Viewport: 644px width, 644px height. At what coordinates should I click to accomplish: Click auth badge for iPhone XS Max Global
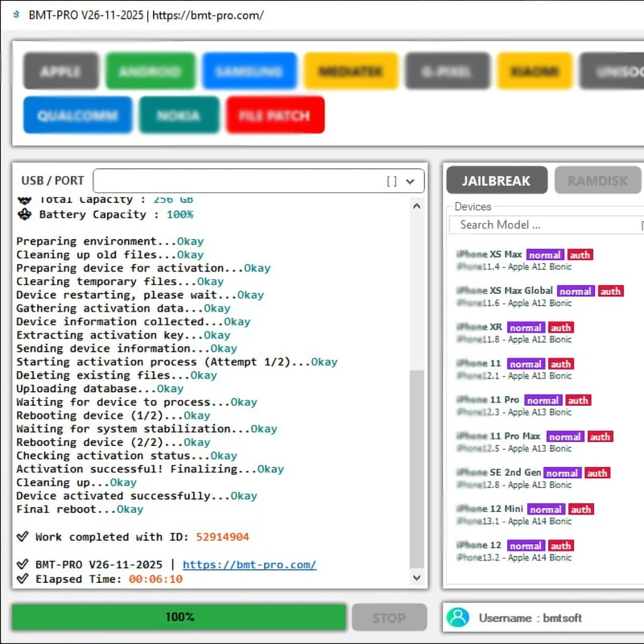point(610,291)
